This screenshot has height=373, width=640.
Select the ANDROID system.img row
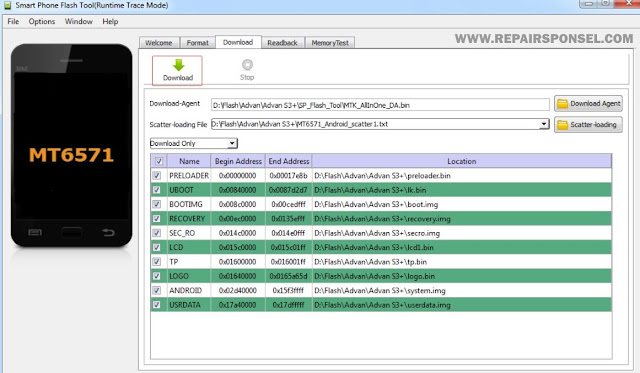pos(381,291)
